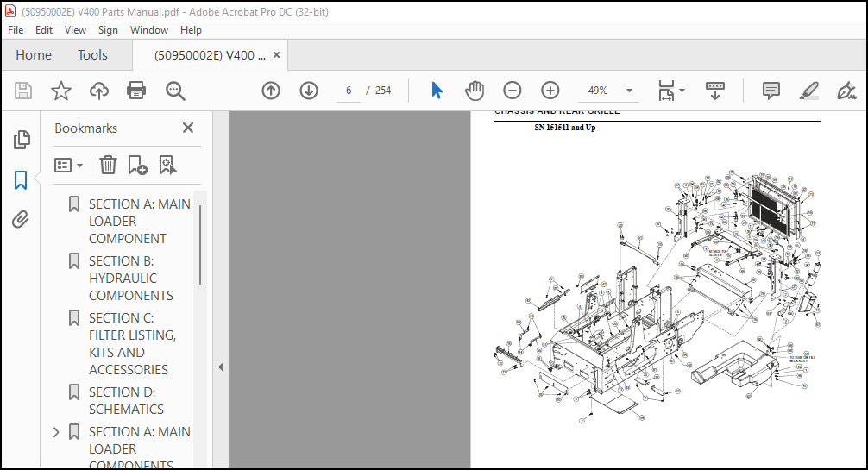
Task: Switch to the Home tab
Action: pyautogui.click(x=34, y=55)
